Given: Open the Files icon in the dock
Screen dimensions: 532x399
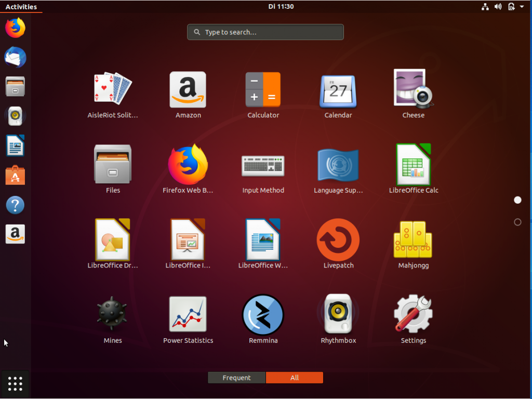Looking at the screenshot, I should (x=15, y=87).
